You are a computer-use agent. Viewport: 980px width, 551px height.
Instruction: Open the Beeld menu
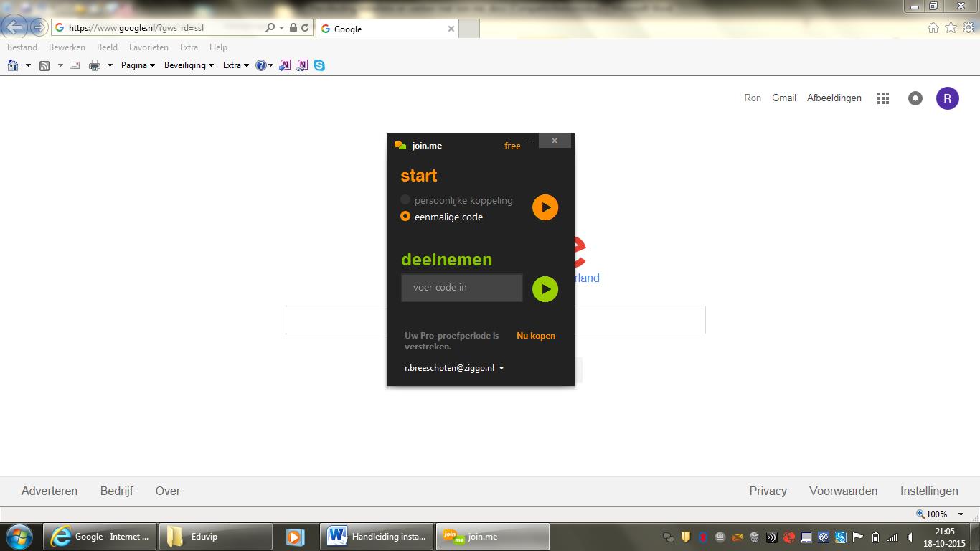click(x=107, y=47)
